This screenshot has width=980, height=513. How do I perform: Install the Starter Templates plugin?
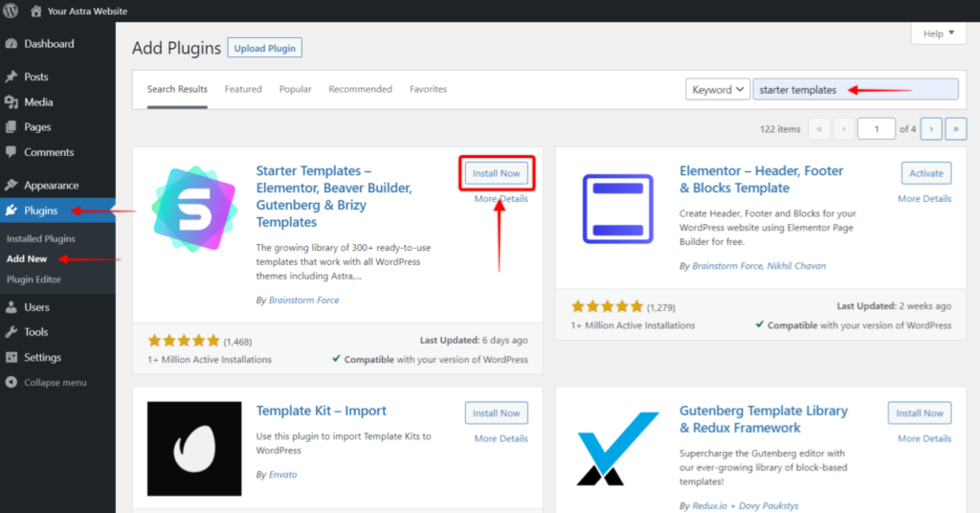pos(496,173)
